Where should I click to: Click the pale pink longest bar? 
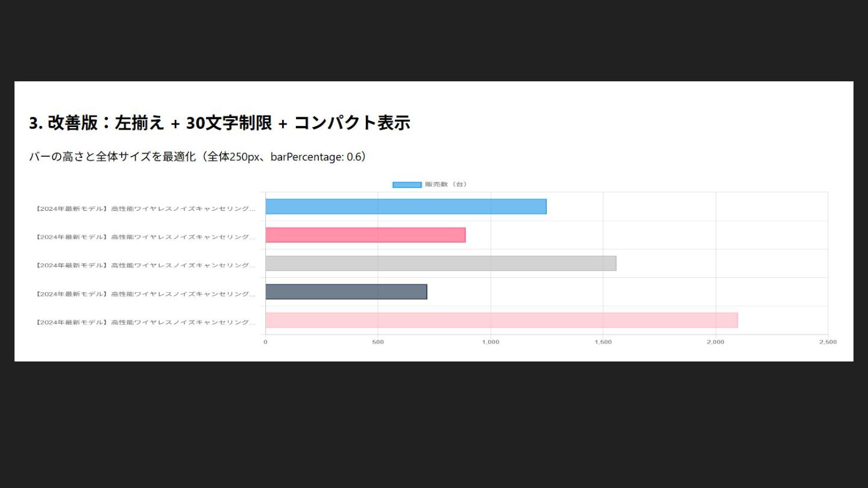tap(501, 320)
